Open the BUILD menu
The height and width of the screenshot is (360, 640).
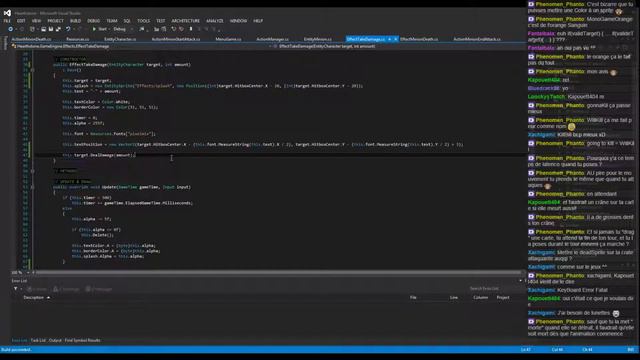[76, 21]
